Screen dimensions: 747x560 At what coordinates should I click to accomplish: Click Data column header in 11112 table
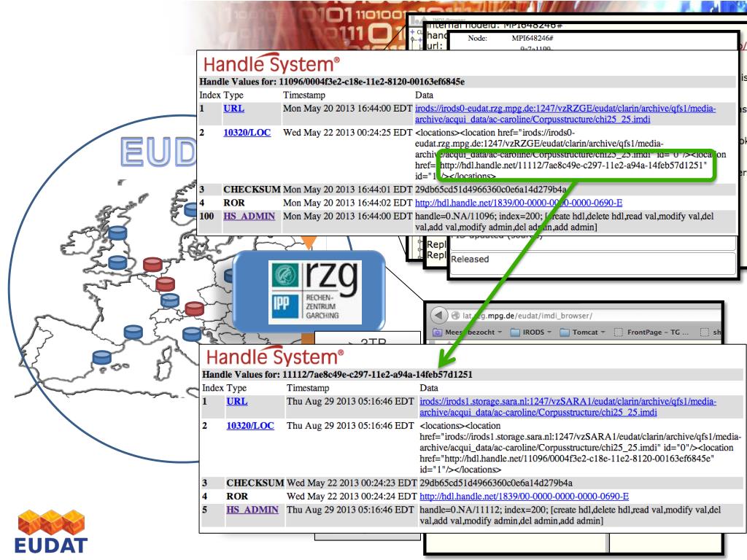[x=429, y=388]
